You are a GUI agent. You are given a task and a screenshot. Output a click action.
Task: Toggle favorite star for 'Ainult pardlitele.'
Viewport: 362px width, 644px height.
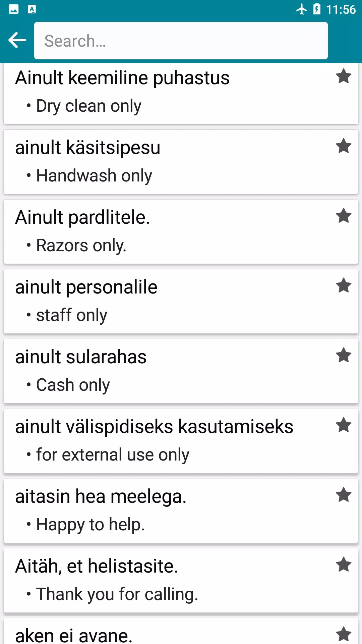tap(344, 216)
